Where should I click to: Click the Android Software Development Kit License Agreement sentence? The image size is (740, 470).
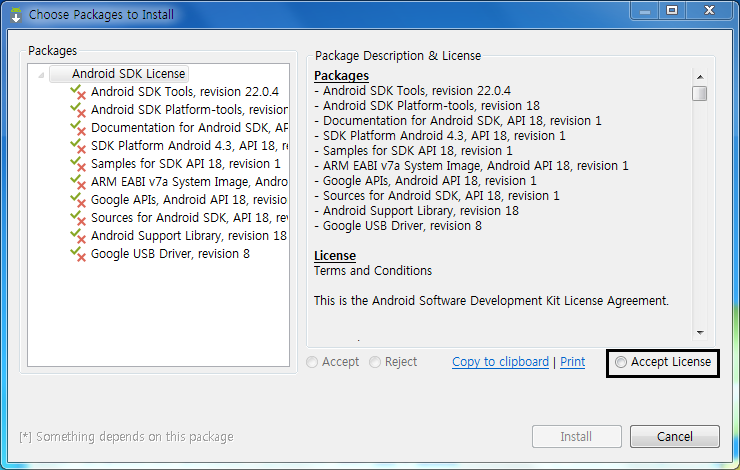coord(491,301)
